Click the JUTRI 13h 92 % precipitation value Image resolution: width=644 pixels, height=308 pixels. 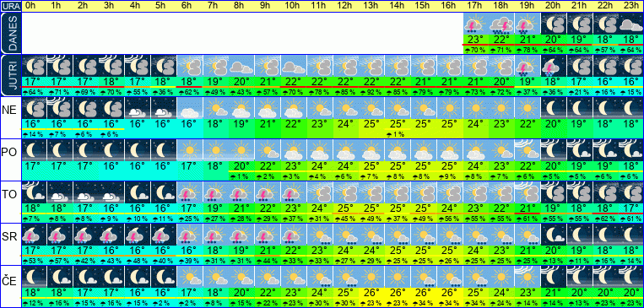pyautogui.click(x=371, y=92)
